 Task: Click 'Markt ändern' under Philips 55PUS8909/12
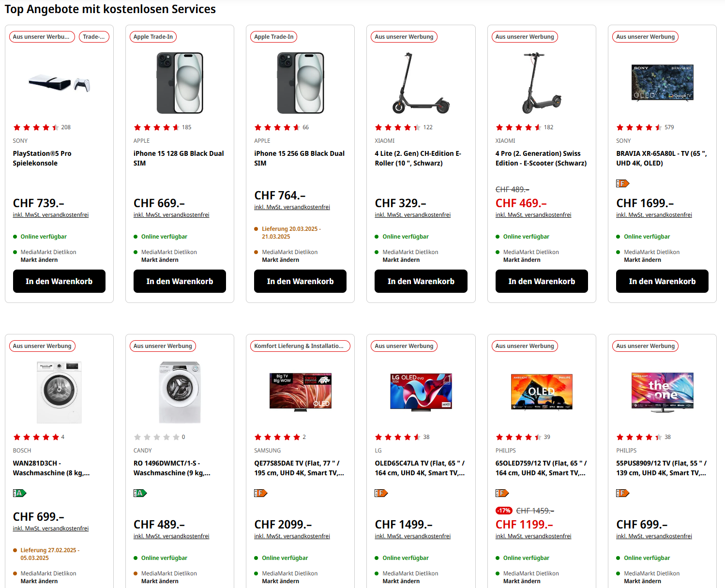click(642, 581)
